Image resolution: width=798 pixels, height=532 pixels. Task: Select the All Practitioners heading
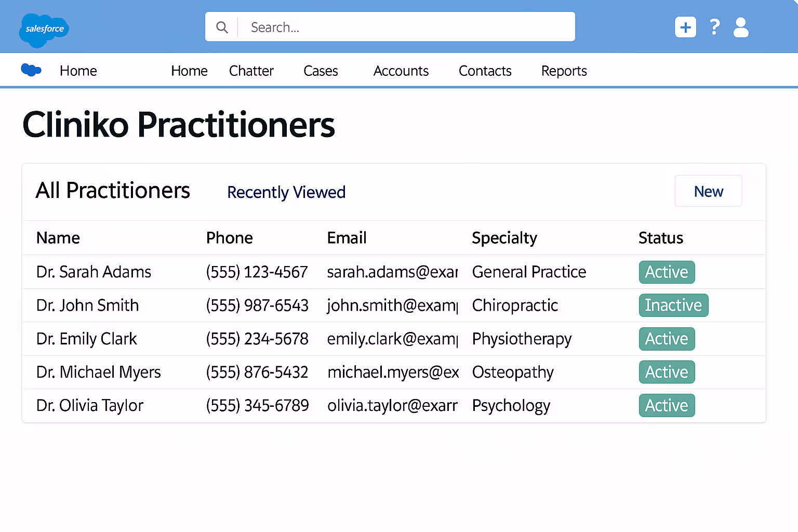(x=113, y=190)
